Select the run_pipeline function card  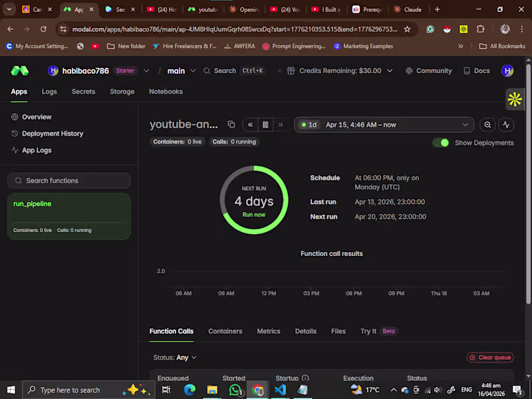click(x=69, y=217)
